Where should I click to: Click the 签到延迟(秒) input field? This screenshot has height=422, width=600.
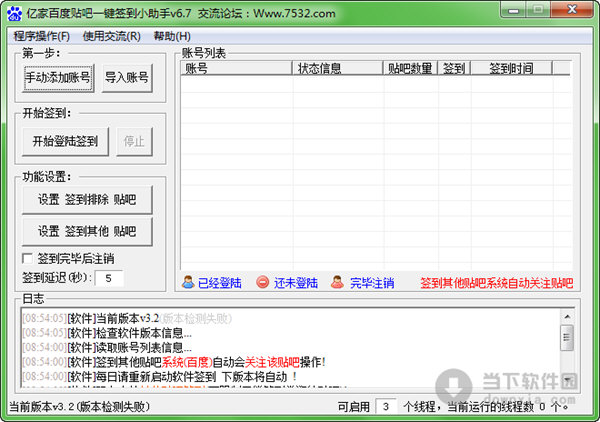(109, 278)
